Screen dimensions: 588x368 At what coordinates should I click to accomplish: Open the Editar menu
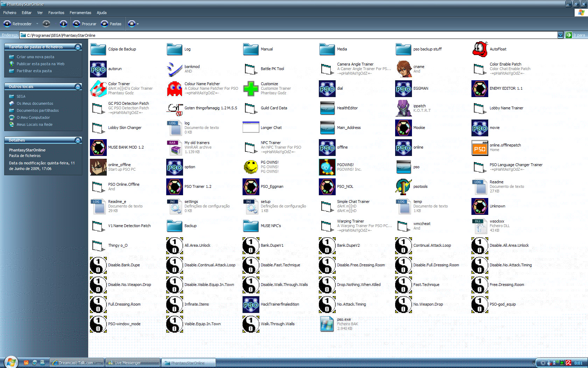27,13
